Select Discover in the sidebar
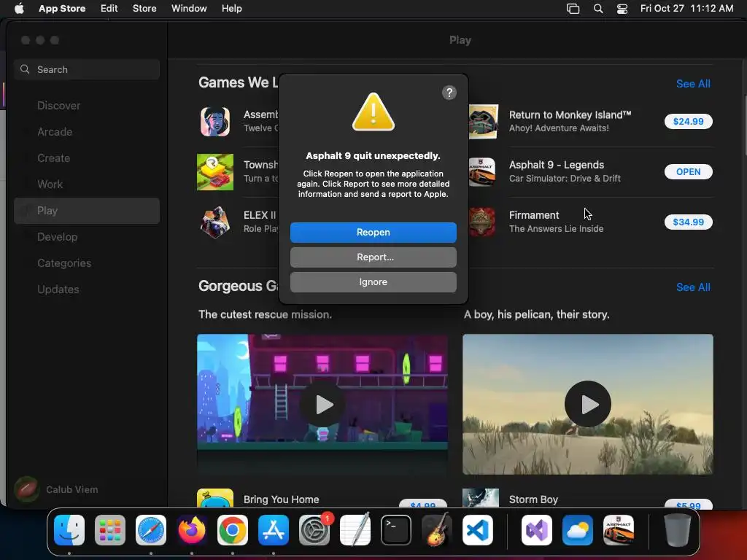Screen dimensions: 747x560 coord(87,106)
